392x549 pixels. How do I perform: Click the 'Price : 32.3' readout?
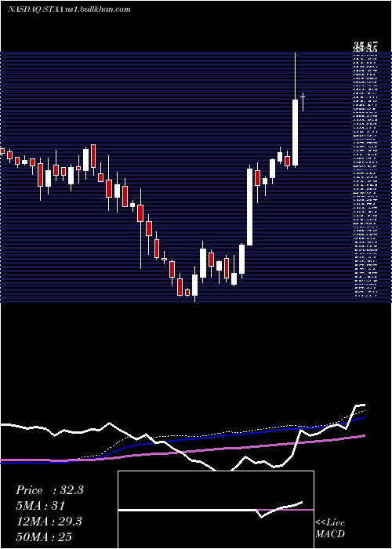(49, 490)
